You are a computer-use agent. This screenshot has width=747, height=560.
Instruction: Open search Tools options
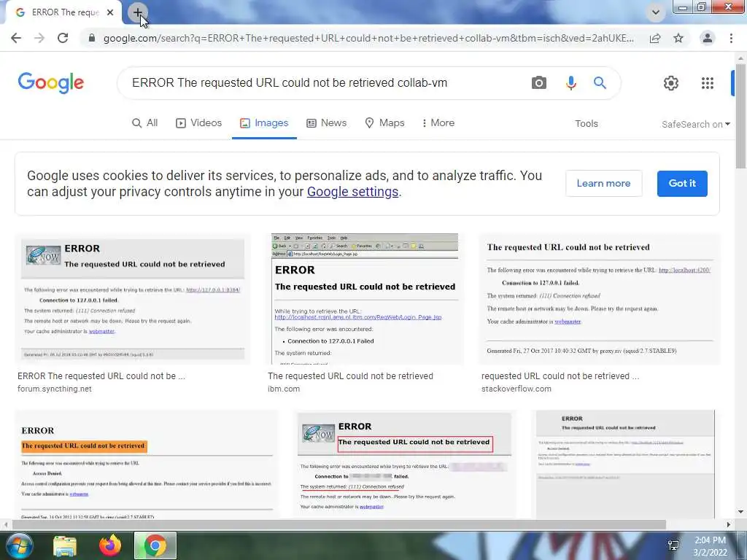[x=586, y=124]
